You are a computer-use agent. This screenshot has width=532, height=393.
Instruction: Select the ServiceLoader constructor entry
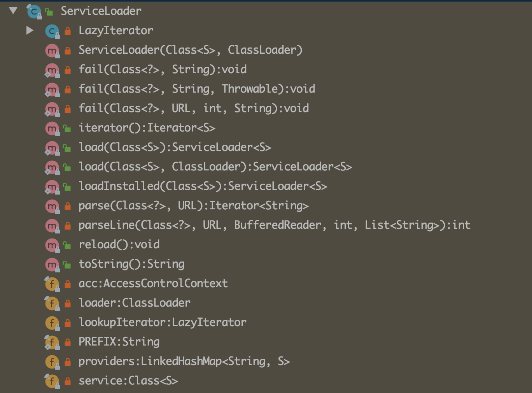coord(191,50)
